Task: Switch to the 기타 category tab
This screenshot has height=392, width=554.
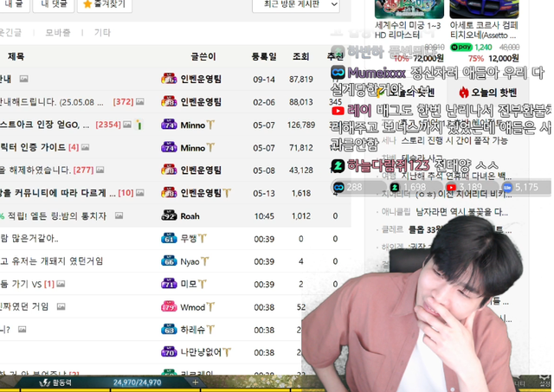Action: click(102, 33)
